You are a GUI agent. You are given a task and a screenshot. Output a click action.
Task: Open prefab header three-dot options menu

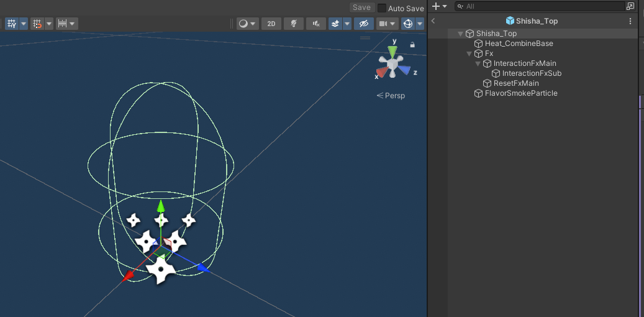point(630,21)
